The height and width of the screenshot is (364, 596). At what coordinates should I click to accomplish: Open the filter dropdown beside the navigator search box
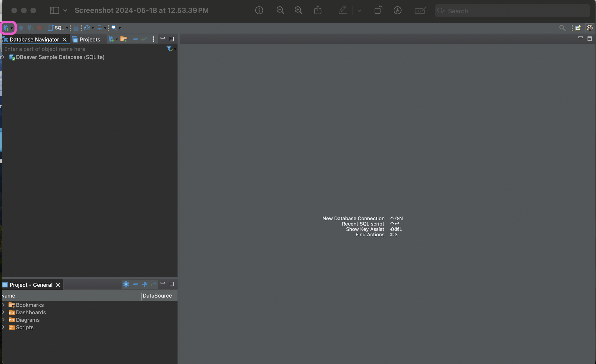tap(175, 49)
